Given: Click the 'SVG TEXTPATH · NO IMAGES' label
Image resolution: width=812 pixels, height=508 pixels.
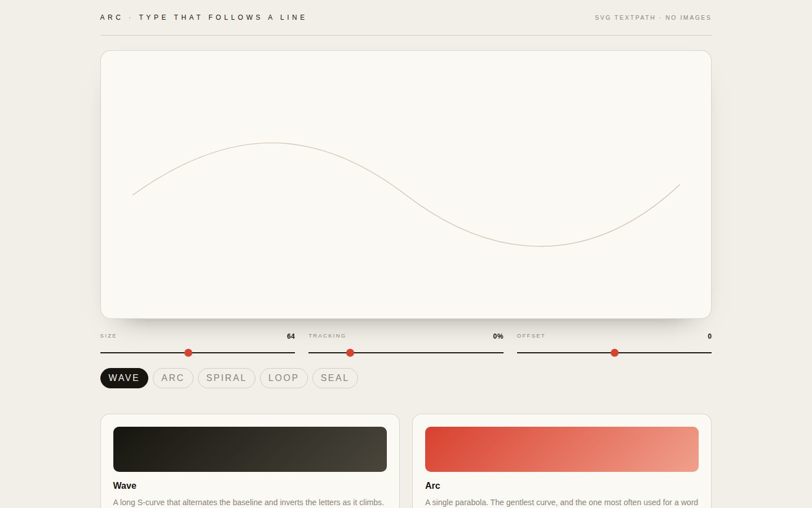Looking at the screenshot, I should pyautogui.click(x=653, y=17).
